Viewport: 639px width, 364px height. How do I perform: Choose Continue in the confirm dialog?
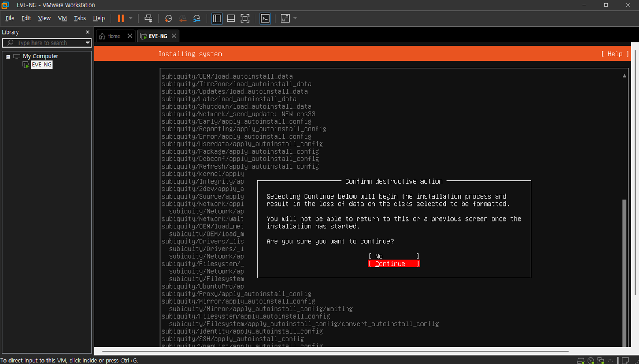pos(394,264)
